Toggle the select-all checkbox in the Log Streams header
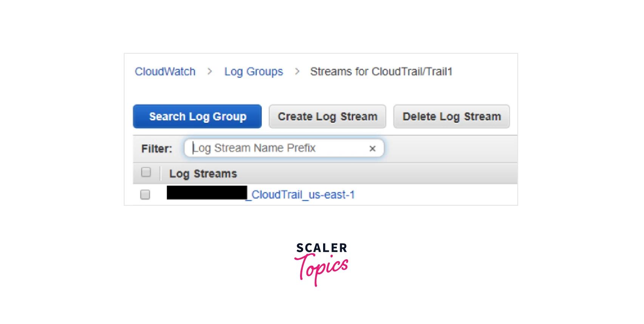 (146, 172)
